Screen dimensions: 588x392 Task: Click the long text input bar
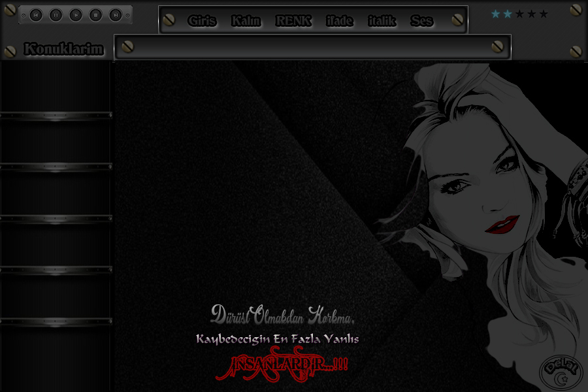coord(312,47)
